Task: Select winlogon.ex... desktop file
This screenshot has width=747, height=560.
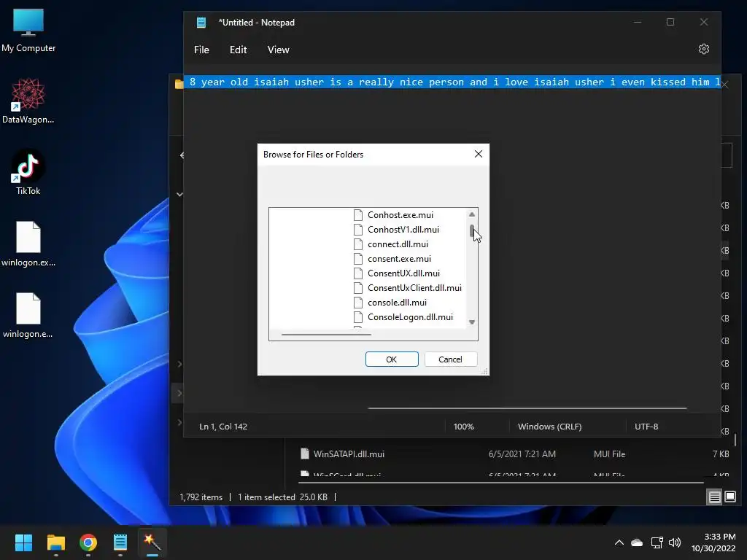Action: click(28, 244)
